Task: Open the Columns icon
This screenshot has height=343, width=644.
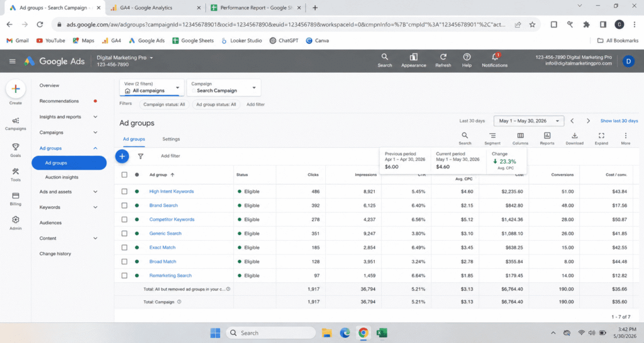Action: (x=520, y=136)
